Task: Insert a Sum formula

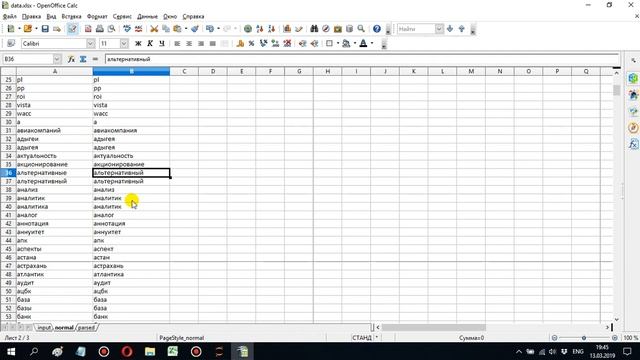Action: [x=83, y=59]
